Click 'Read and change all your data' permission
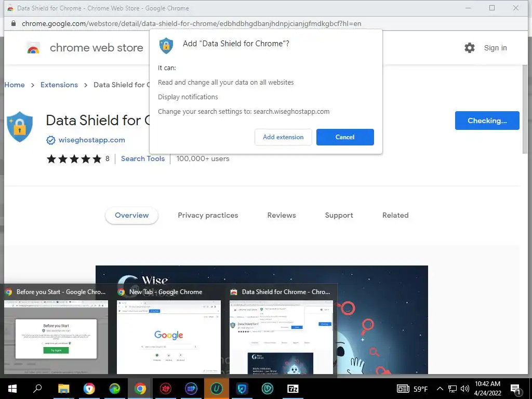Image resolution: width=532 pixels, height=399 pixels. [x=225, y=83]
